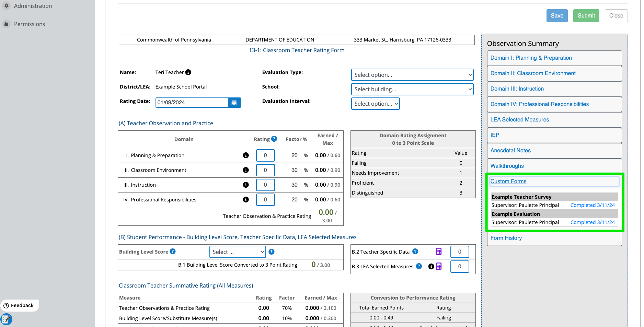The width and height of the screenshot is (644, 327).
Task: Click Professional Responsibilities rating input
Action: (265, 200)
